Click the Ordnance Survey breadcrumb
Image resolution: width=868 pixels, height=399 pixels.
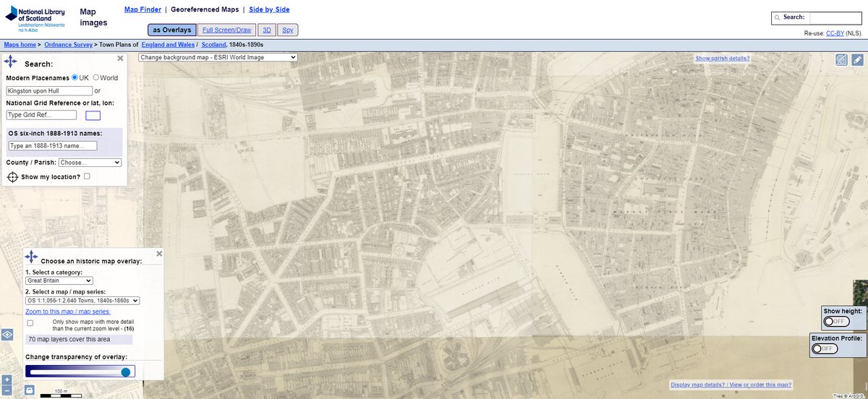pos(69,45)
